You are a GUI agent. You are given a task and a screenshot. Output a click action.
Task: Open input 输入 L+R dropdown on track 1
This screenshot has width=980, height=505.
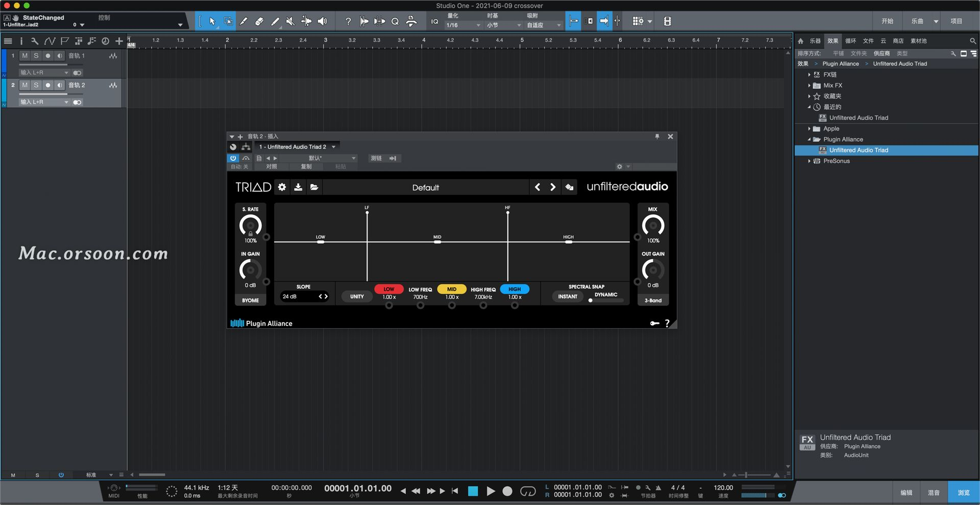coord(44,72)
